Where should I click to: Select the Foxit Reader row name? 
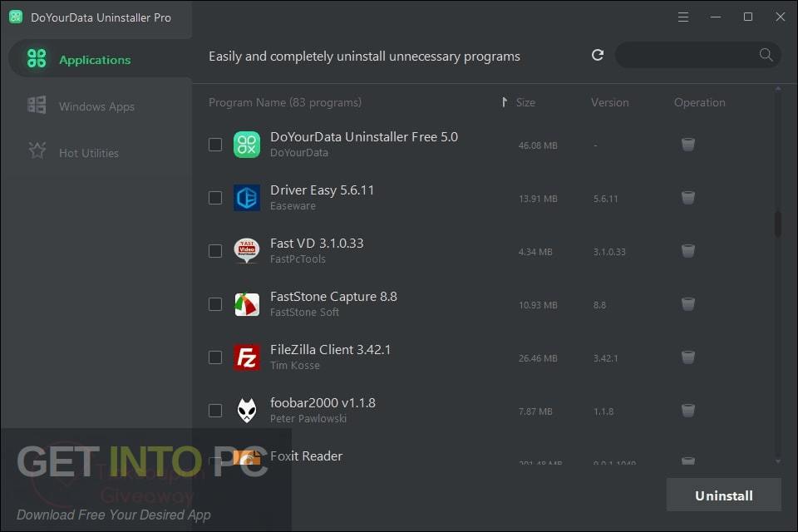[x=307, y=456]
